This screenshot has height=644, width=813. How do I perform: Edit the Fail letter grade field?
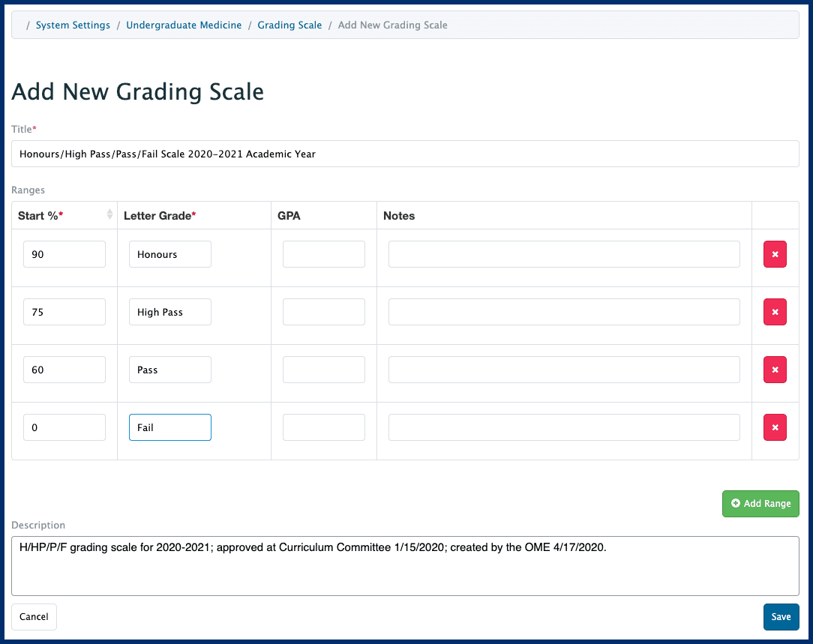(x=169, y=427)
